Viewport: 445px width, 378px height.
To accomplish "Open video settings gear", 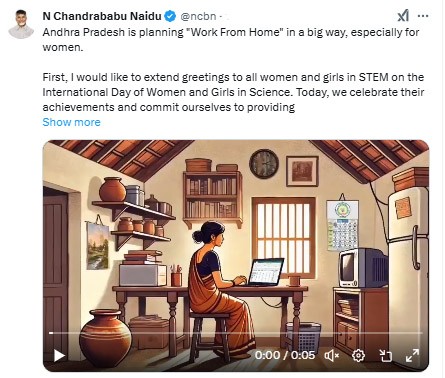I will tap(358, 355).
